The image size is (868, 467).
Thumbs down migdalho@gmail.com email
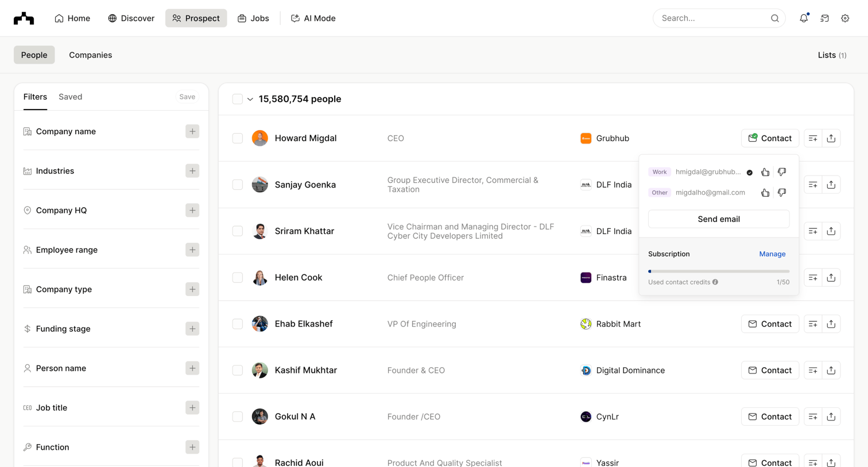(782, 193)
